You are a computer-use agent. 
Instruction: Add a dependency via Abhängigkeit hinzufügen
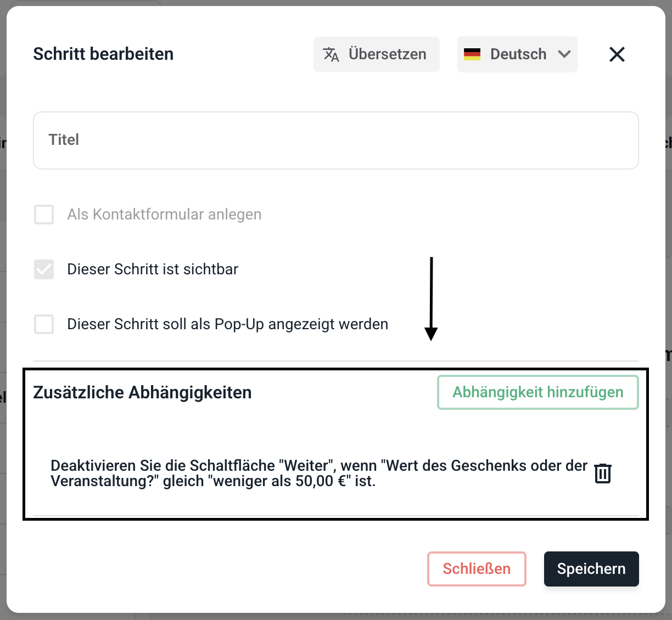pos(537,392)
